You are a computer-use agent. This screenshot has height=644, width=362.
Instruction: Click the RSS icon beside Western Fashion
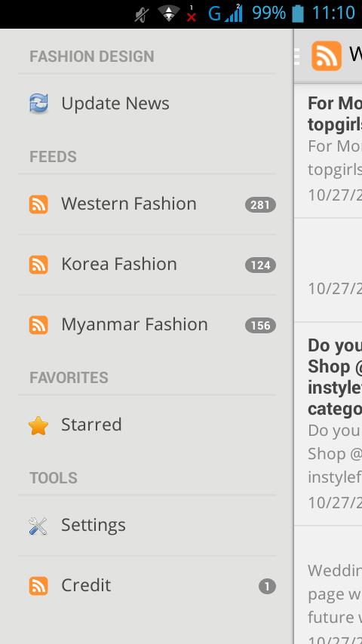[x=38, y=204]
